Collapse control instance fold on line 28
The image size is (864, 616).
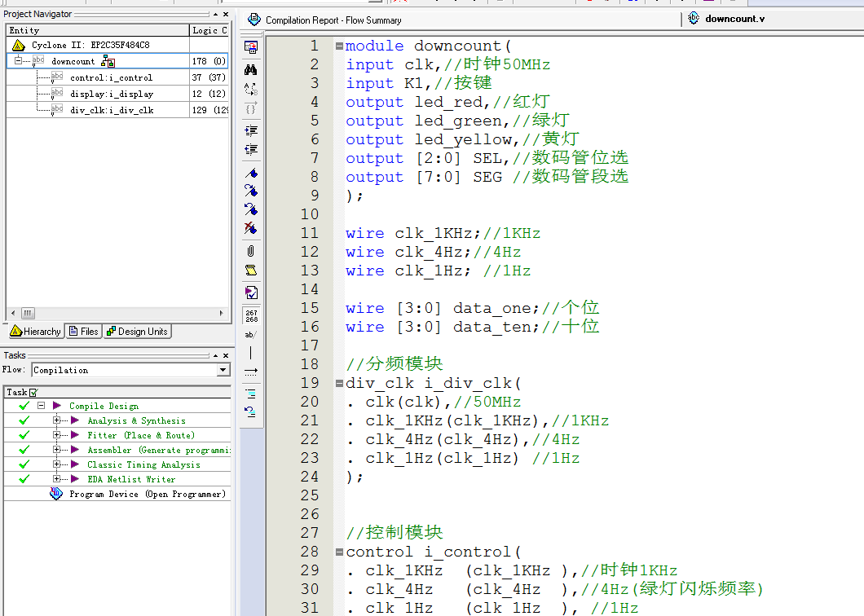point(339,552)
